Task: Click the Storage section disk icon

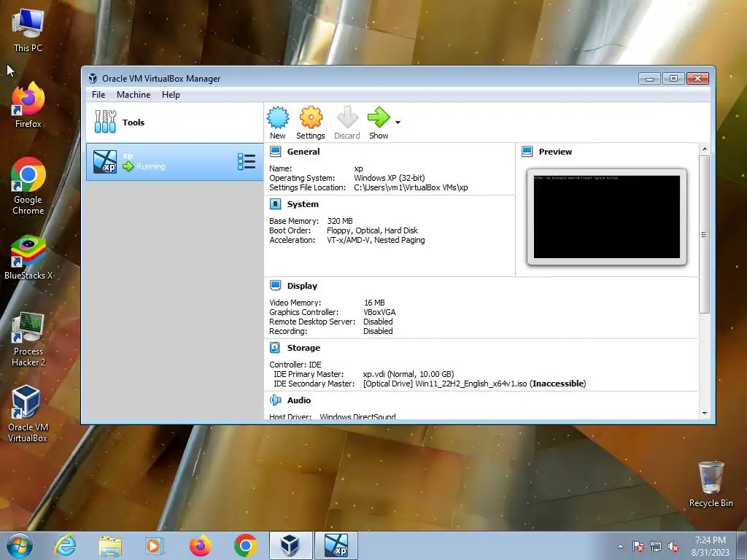Action: 275,348
